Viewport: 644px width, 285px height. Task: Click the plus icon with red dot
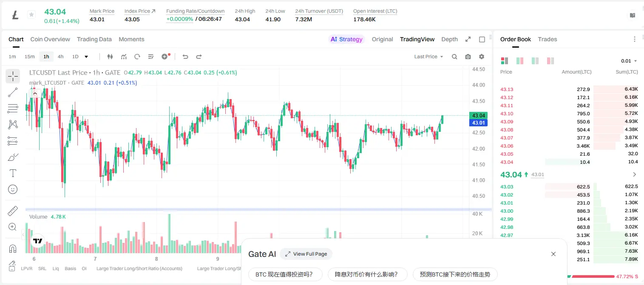[x=165, y=57]
